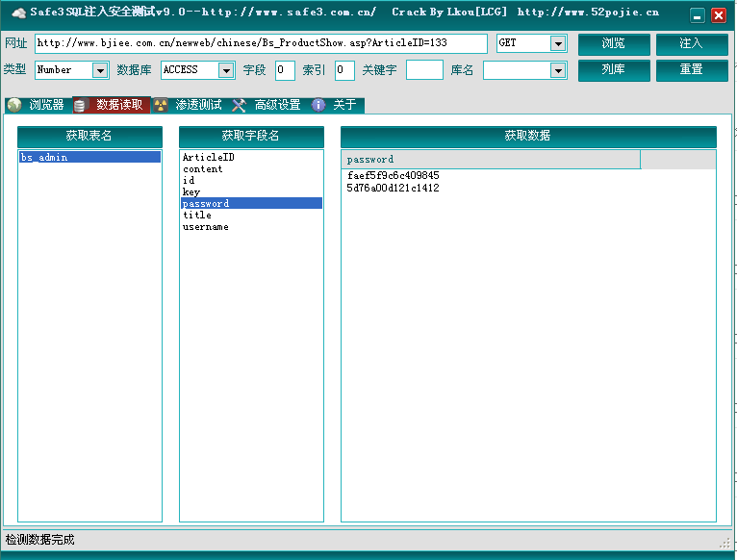This screenshot has height=560, width=737.
Task: Click the radiation icon on the 渗透测试 tab
Action: pyautogui.click(x=161, y=105)
